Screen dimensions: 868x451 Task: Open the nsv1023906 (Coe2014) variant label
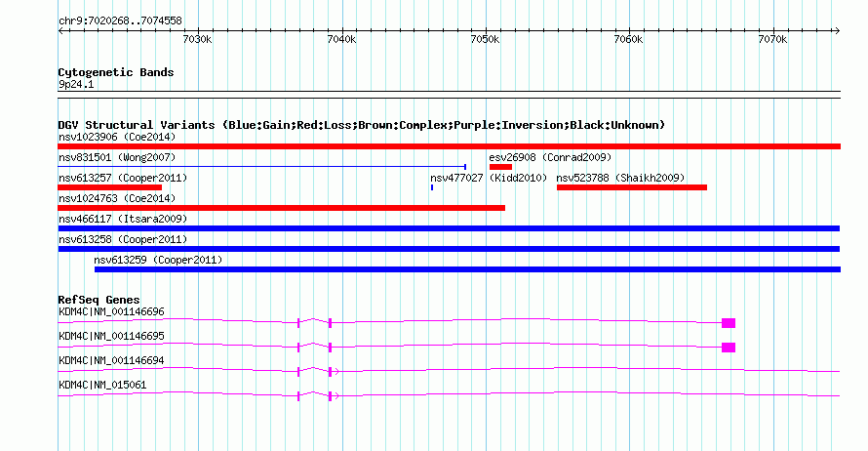pos(117,137)
